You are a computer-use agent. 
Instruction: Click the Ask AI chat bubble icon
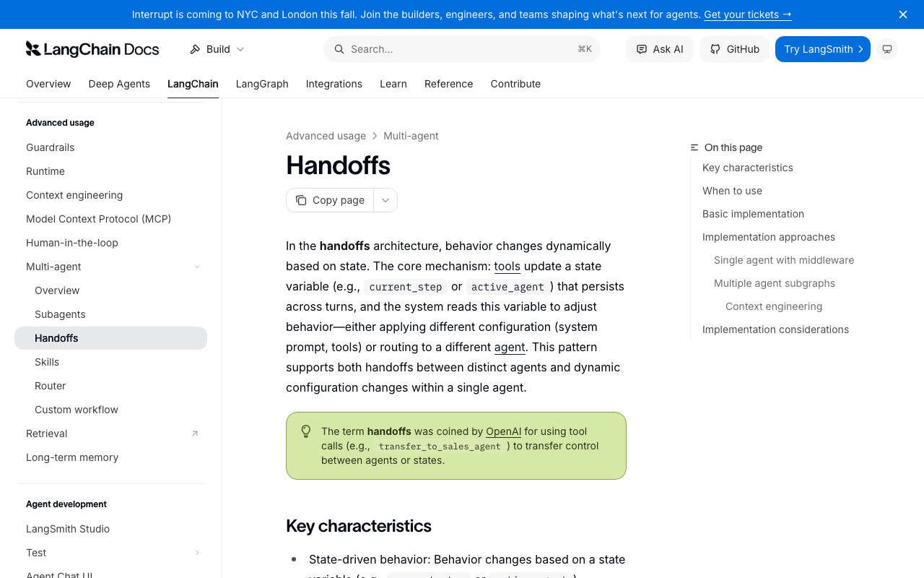point(642,49)
